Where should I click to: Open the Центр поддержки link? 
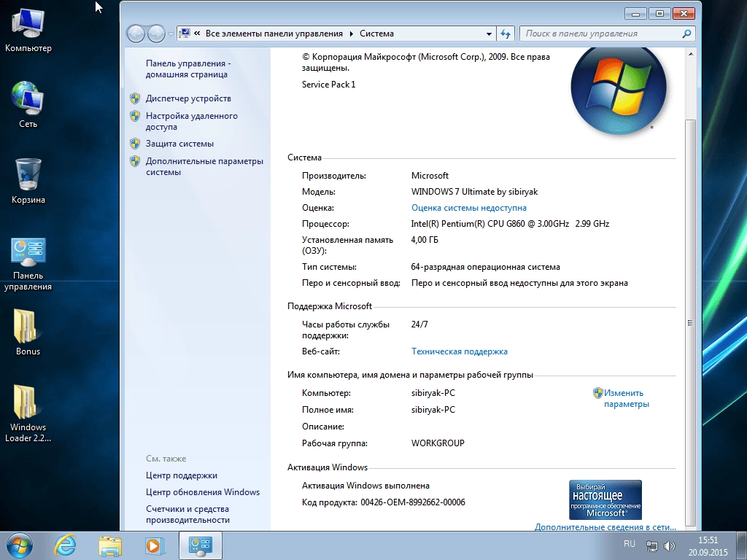182,475
